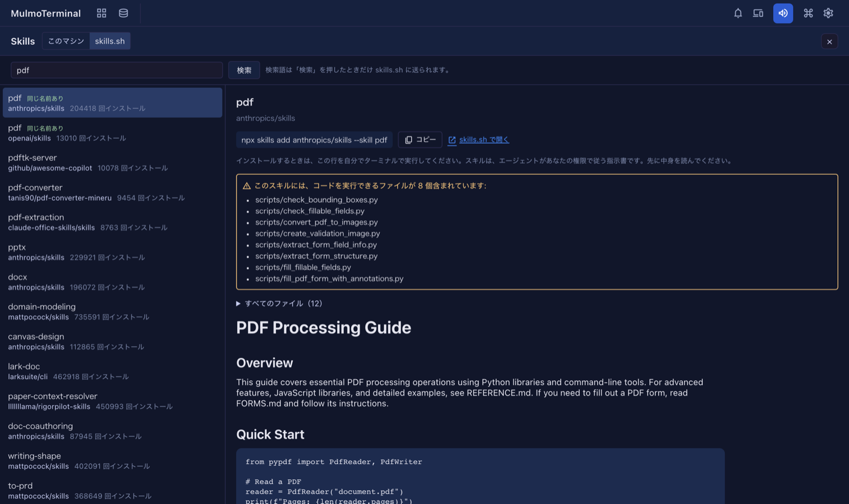
Task: Select the pptx skill row
Action: pyautogui.click(x=113, y=252)
